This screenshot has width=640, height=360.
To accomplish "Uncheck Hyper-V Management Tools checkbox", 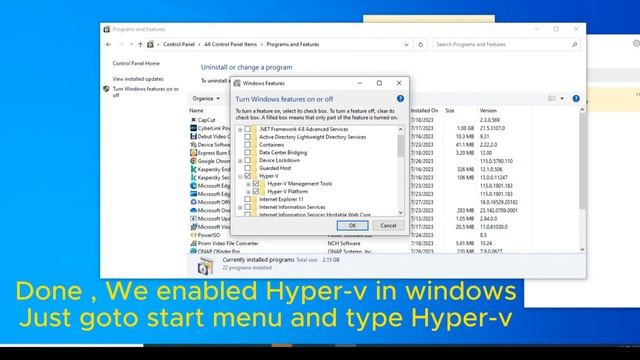I will [x=256, y=184].
